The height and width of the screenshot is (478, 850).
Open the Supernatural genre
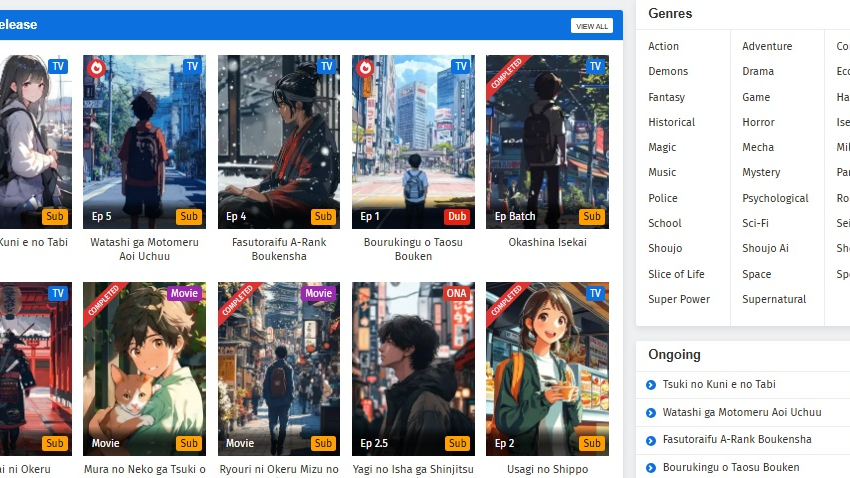tap(774, 299)
